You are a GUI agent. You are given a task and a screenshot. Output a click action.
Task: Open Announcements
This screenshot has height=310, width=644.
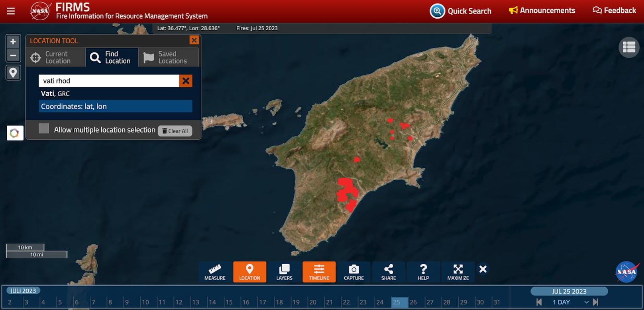[x=542, y=10]
